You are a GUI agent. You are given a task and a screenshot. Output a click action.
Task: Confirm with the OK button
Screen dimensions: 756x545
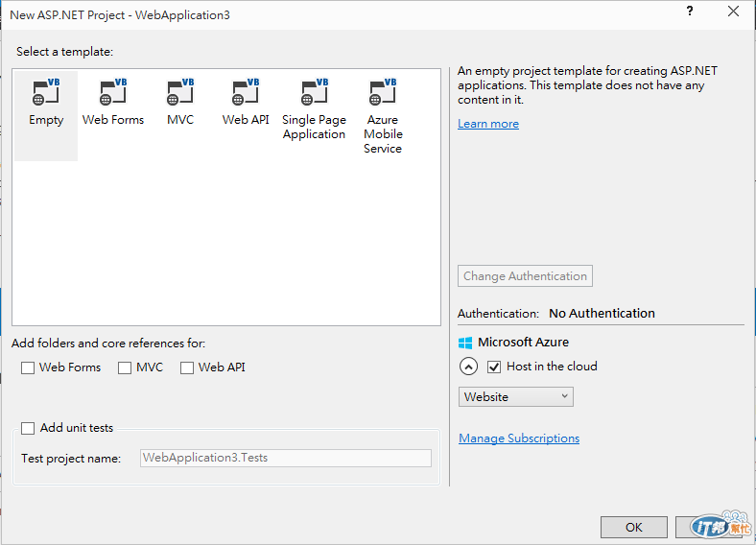[x=634, y=527]
